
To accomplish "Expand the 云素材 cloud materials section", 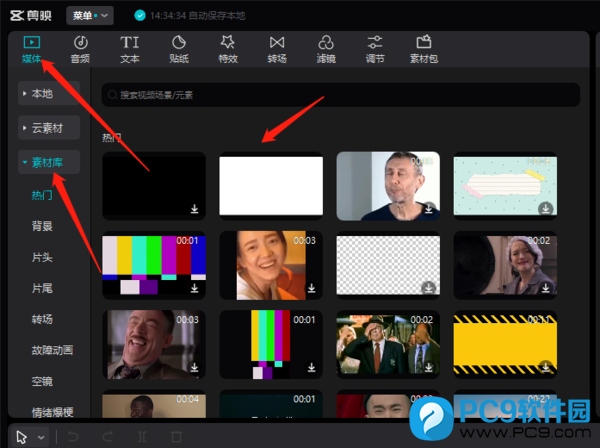I will click(49, 128).
